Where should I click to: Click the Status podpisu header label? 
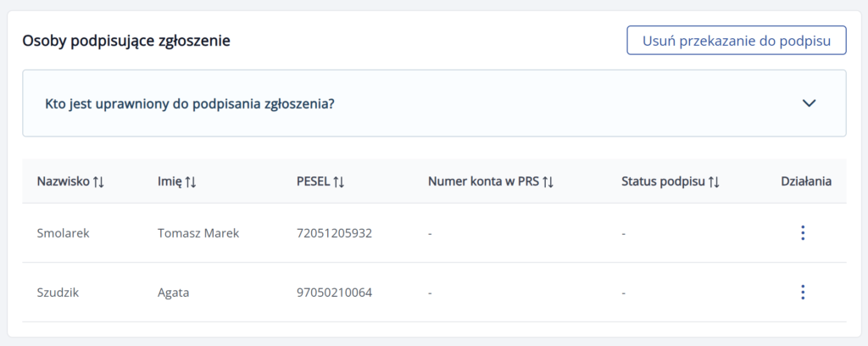point(663,181)
